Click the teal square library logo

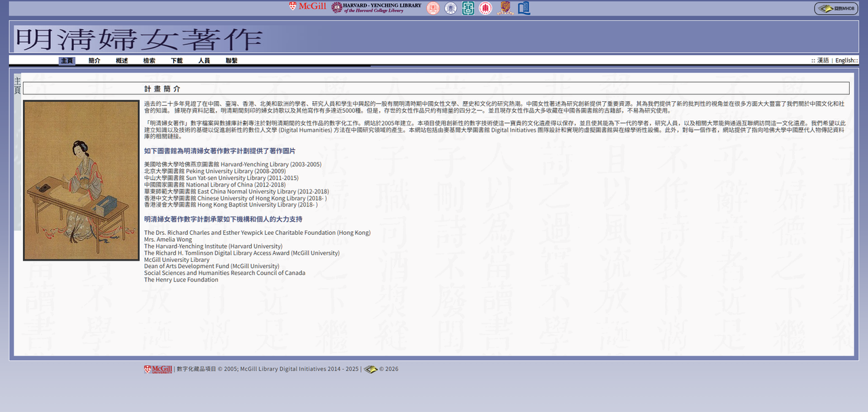point(468,7)
